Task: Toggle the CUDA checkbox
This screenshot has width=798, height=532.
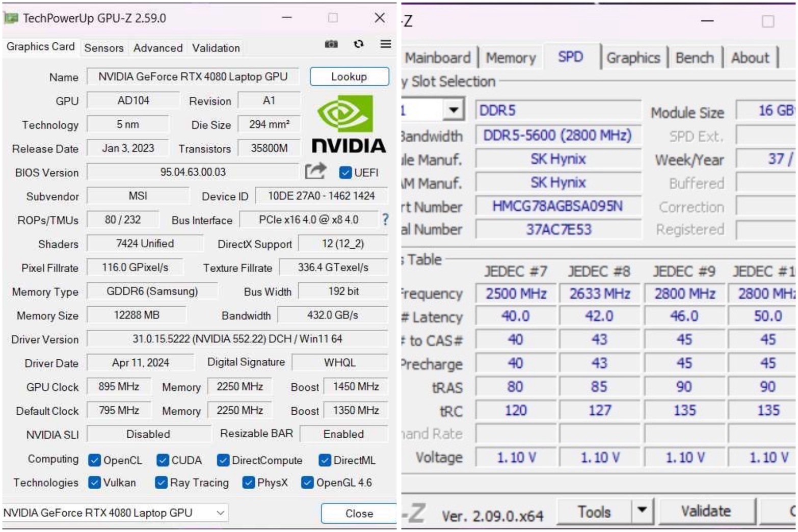Action: pos(163,460)
